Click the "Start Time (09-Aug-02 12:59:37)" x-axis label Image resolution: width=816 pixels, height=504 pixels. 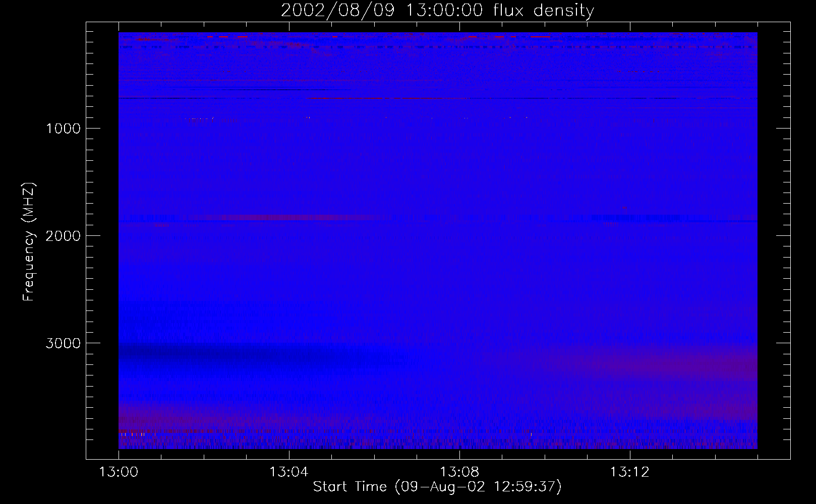pyautogui.click(x=437, y=487)
